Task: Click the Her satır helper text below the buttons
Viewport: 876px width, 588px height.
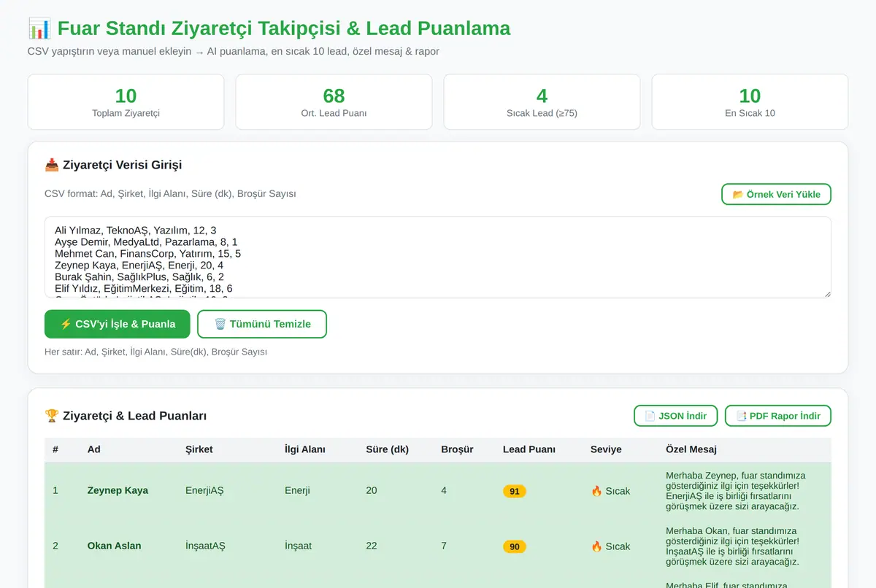Action: click(155, 352)
